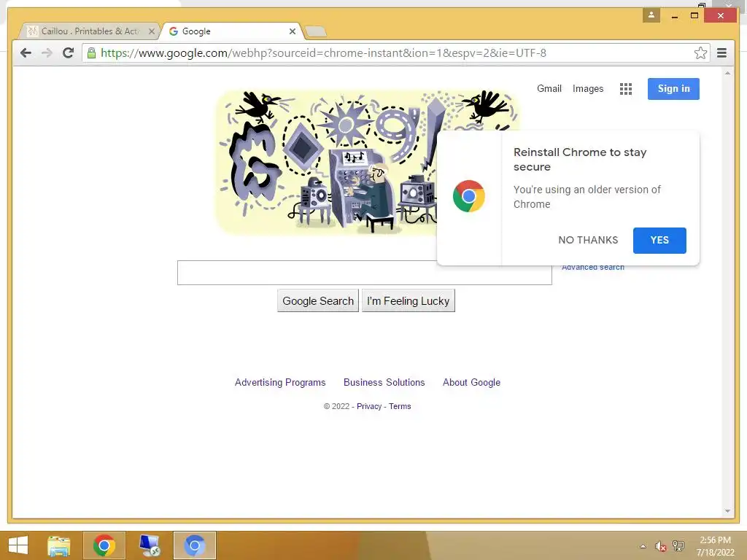This screenshot has height=560, width=747.
Task: Focus the Google search box
Action: 365,273
